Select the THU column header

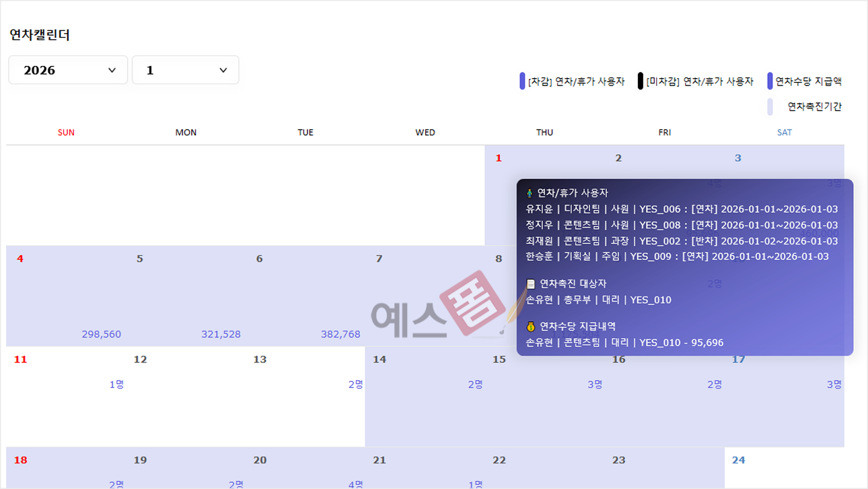pyautogui.click(x=545, y=133)
